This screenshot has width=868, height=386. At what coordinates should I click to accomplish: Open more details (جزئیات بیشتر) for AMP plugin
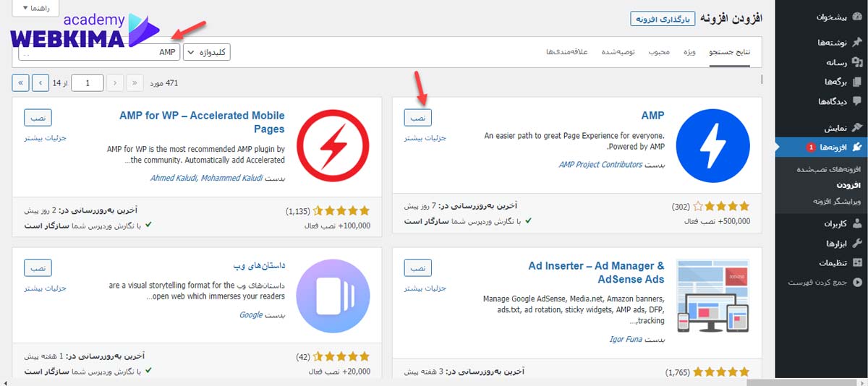tap(424, 137)
